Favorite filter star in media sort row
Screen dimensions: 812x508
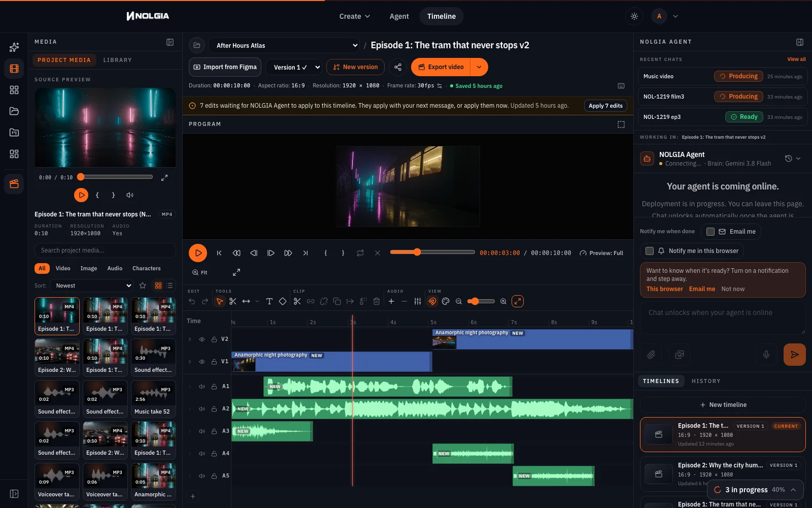(x=143, y=285)
